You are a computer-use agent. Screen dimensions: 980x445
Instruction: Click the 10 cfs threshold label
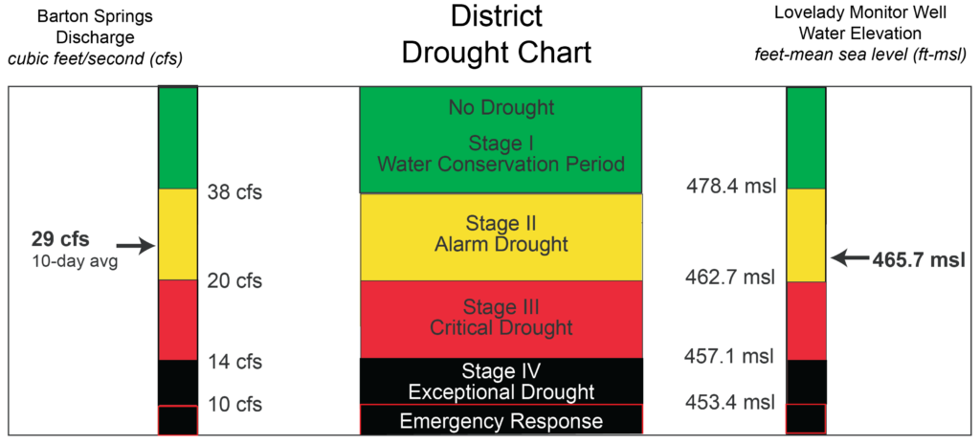coord(235,405)
